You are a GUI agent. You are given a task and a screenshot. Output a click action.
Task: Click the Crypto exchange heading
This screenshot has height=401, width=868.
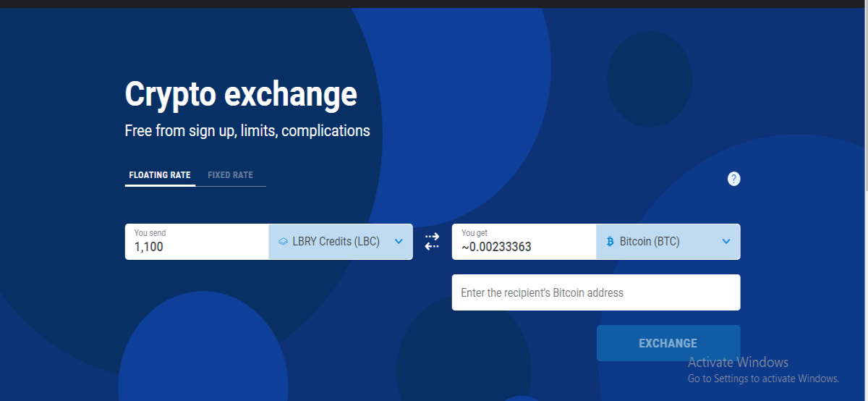[241, 95]
